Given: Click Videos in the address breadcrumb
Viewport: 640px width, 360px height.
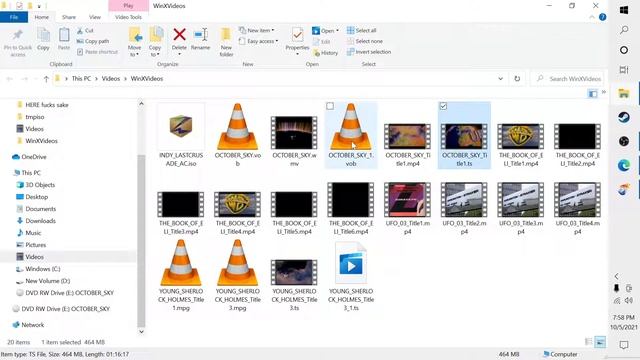Looking at the screenshot, I should (111, 78).
